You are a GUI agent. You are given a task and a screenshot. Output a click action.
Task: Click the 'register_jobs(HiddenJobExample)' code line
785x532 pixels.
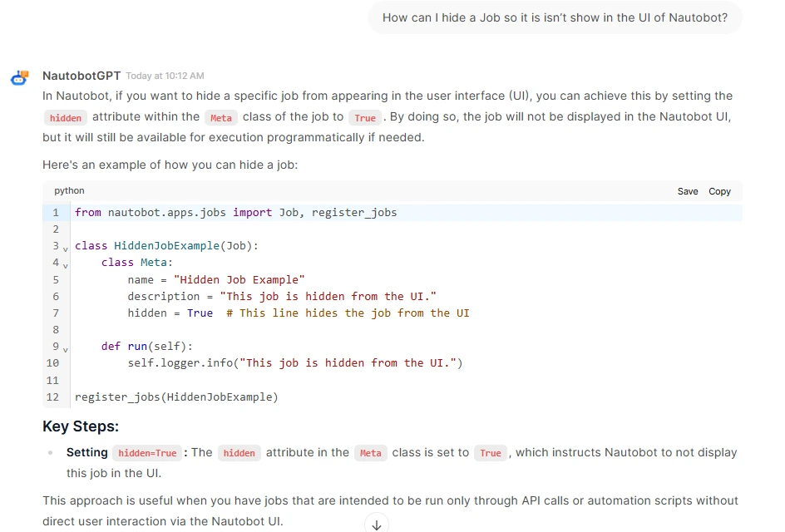[x=176, y=397]
